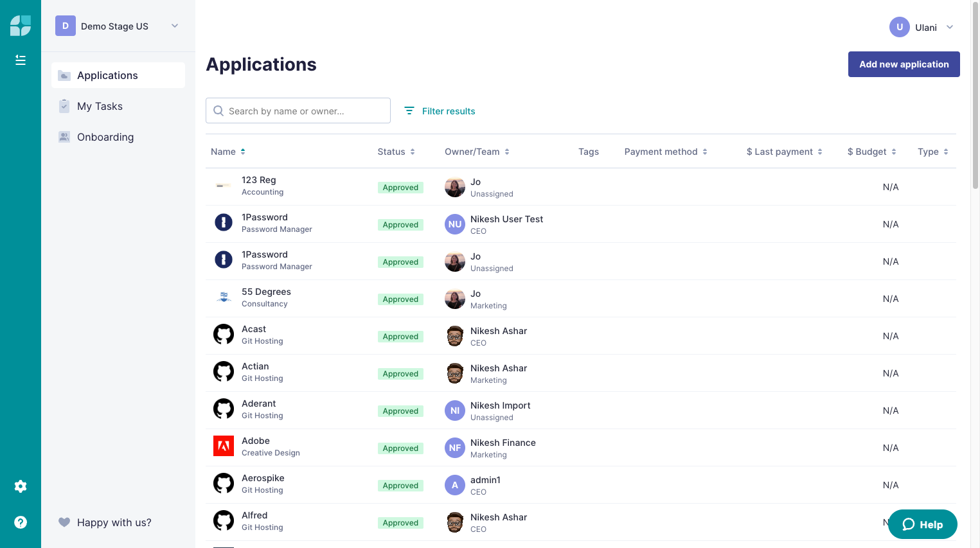This screenshot has width=980, height=548.
Task: Sort by Payment method column
Action: [666, 152]
